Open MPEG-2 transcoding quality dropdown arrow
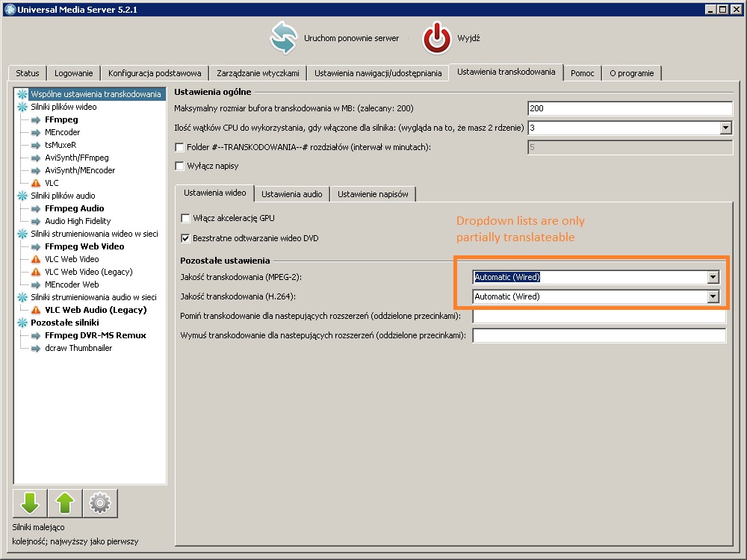747x560 pixels. [713, 277]
